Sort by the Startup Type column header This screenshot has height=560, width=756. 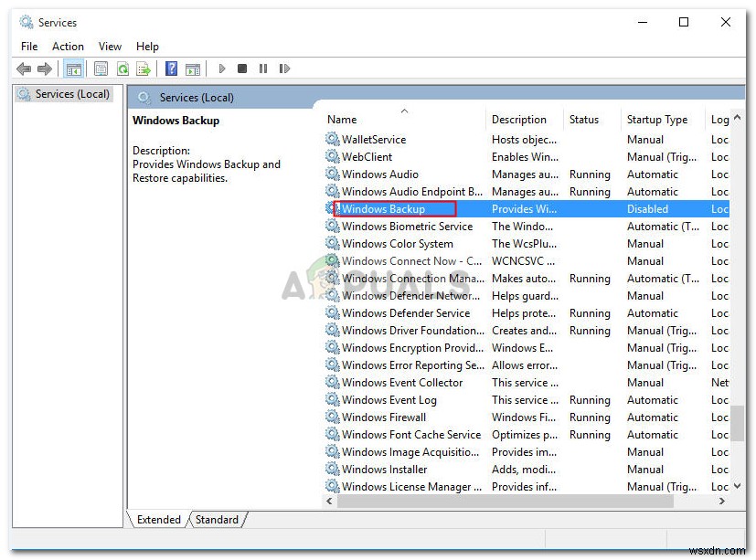point(663,120)
